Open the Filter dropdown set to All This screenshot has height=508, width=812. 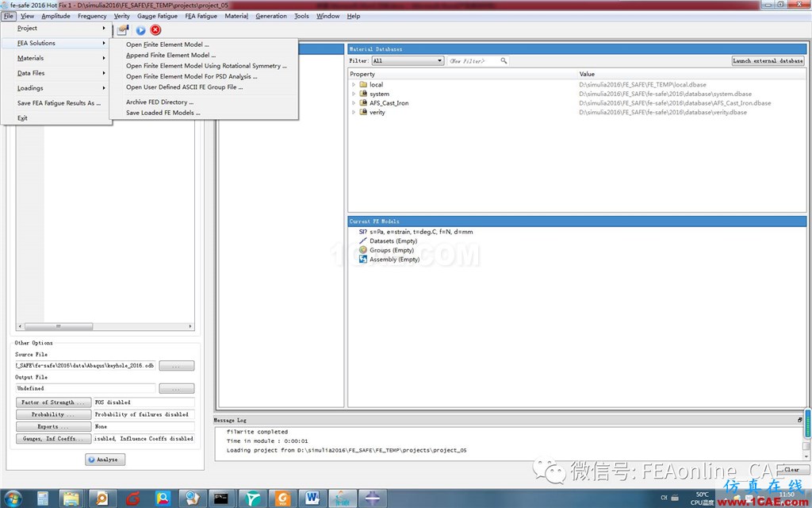[408, 60]
